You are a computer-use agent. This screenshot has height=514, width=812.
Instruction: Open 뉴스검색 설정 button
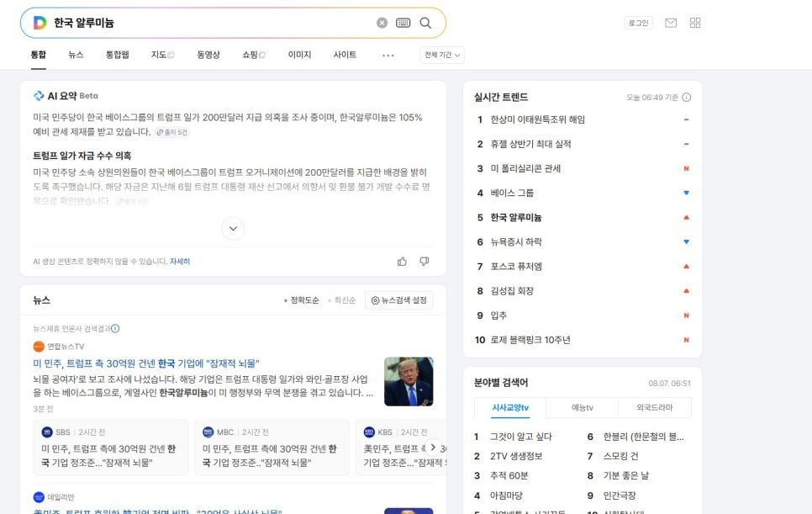click(398, 300)
